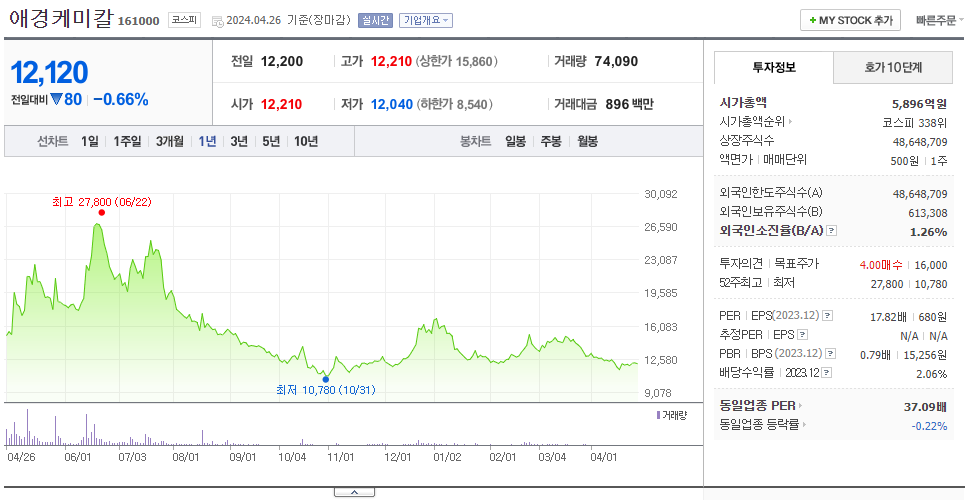Screen dimensions: 968x500
Task: Click the 거래대금 896 백만 value
Action: point(629,104)
